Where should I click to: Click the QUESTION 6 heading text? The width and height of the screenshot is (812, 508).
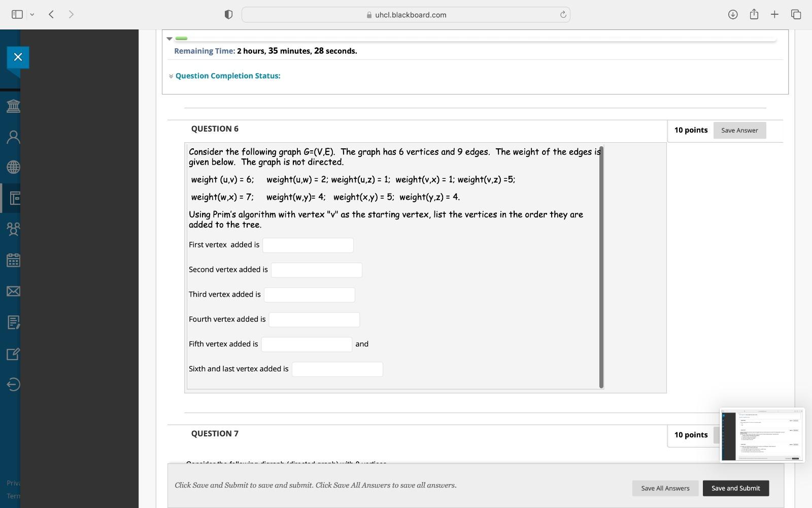click(x=215, y=129)
